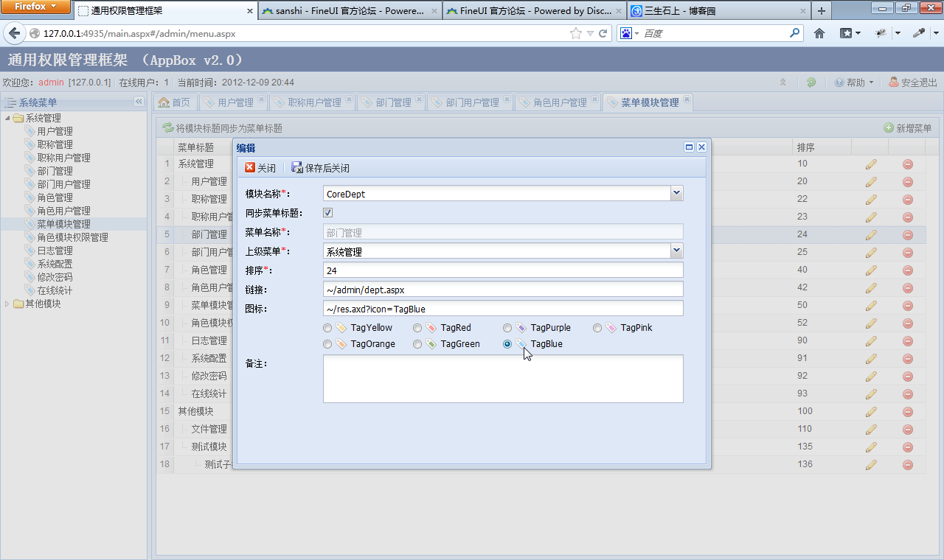Image resolution: width=944 pixels, height=560 pixels.
Task: Select the TagYellow radio button
Action: pyautogui.click(x=327, y=328)
